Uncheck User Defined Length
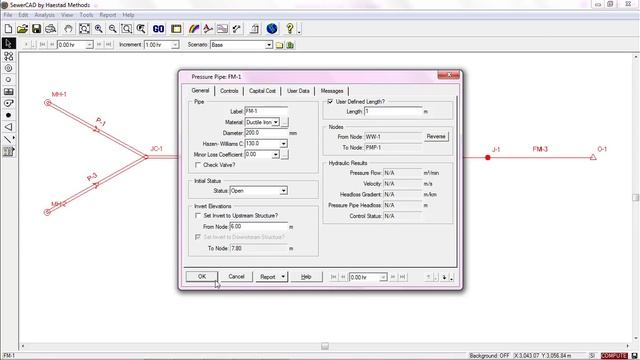 pos(330,101)
